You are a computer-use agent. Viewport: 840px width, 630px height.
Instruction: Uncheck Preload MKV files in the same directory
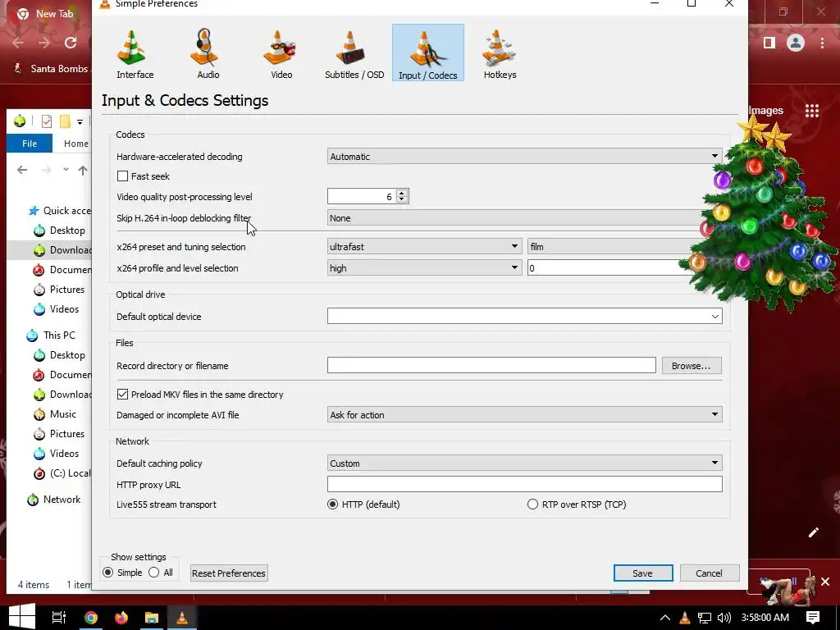123,395
